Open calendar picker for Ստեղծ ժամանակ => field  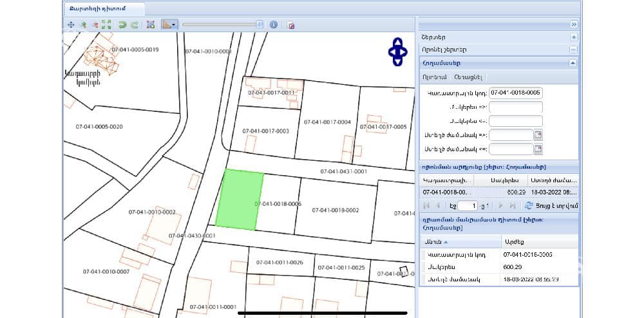538,135
